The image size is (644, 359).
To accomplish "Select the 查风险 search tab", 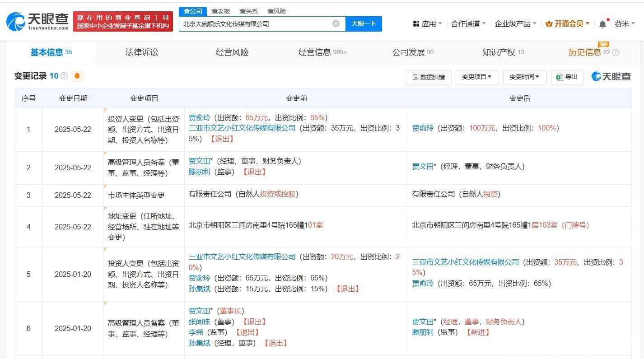I will [277, 11].
